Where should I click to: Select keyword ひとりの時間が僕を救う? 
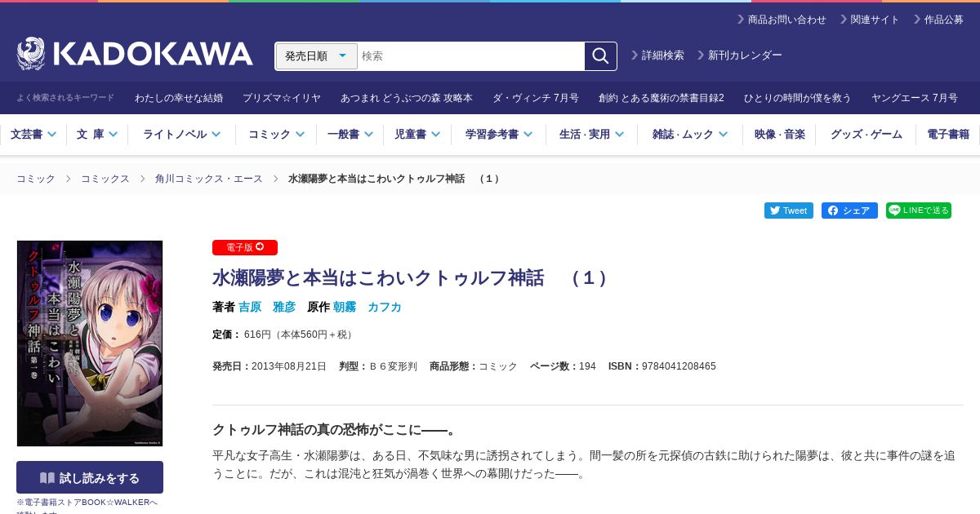798,98
